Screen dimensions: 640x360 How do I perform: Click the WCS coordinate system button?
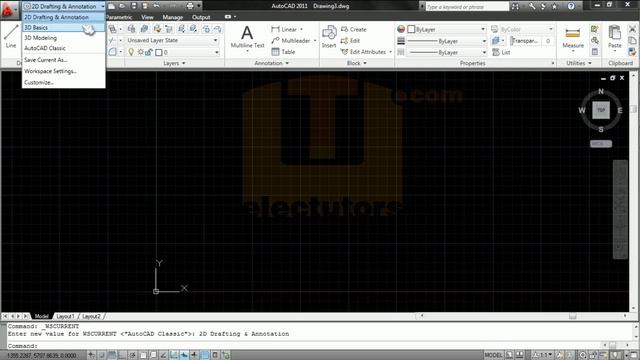pos(601,144)
